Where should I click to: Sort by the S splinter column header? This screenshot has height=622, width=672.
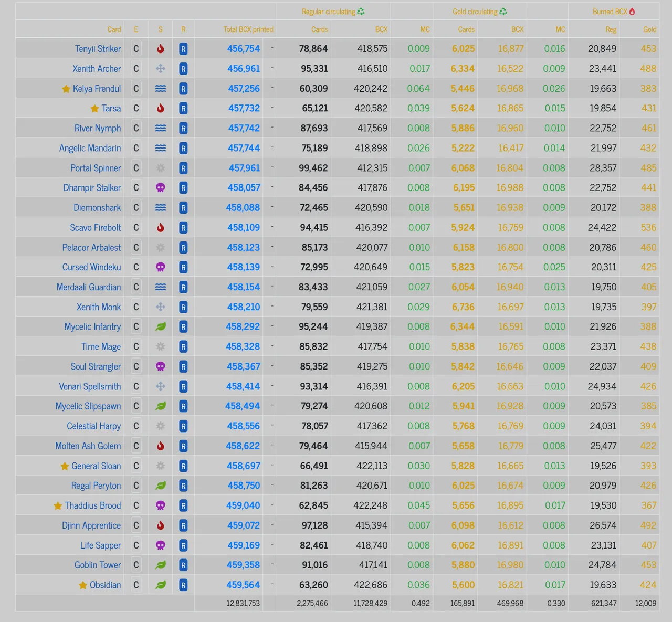pyautogui.click(x=161, y=29)
